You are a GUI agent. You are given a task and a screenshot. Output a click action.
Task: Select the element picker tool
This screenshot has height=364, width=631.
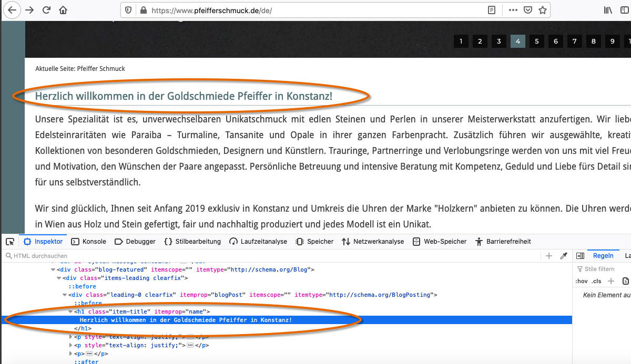point(9,241)
